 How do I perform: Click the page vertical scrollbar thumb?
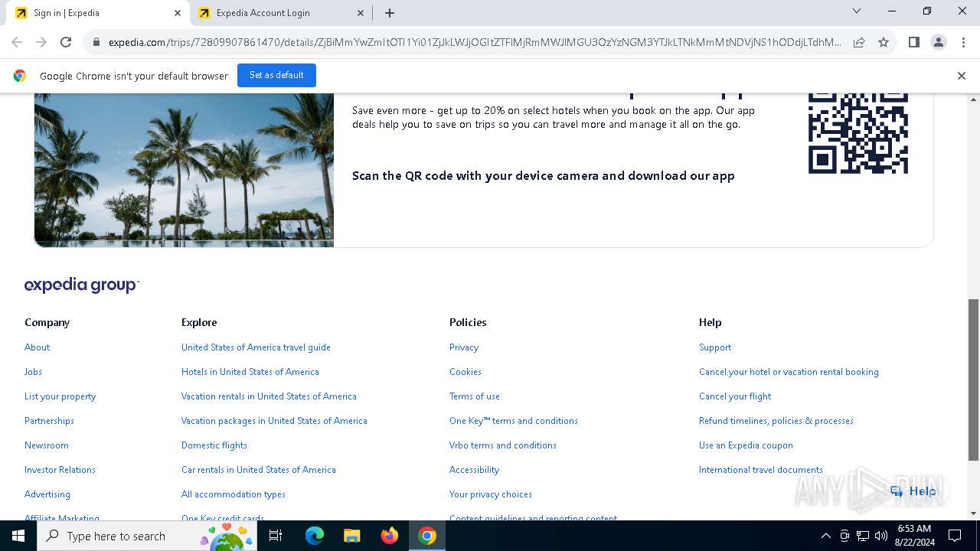973,380
